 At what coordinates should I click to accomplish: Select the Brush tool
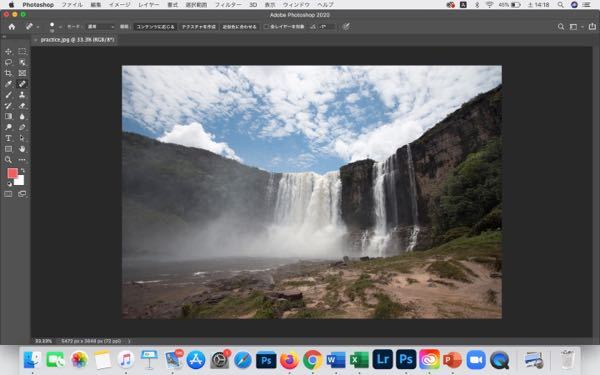[x=8, y=95]
